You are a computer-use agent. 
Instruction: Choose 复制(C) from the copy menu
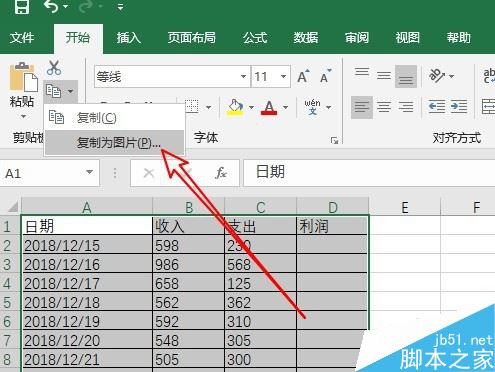(x=114, y=118)
